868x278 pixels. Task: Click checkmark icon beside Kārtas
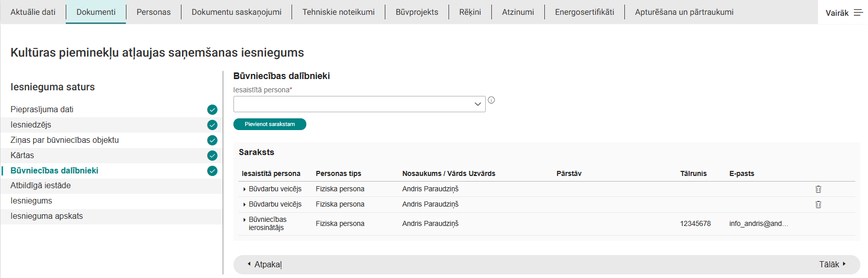pos(213,156)
